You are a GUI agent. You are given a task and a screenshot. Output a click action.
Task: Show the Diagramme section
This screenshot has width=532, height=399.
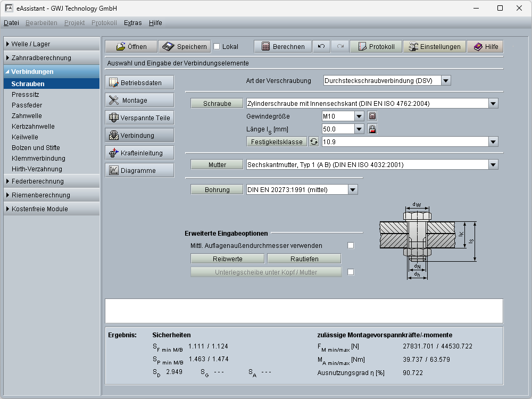coord(139,170)
